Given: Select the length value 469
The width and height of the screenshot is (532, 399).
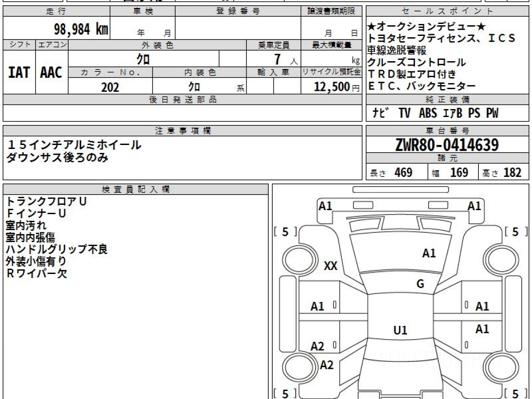Looking at the screenshot, I should click(x=403, y=172).
